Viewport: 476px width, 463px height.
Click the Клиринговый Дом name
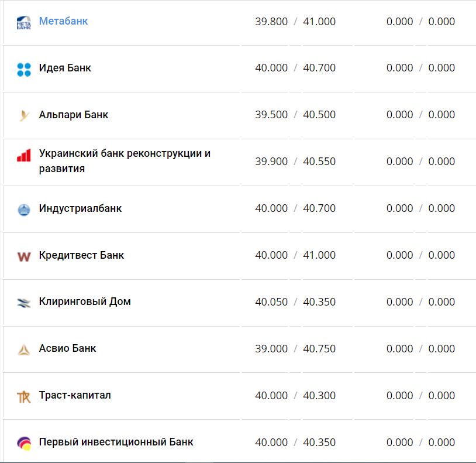pyautogui.click(x=85, y=302)
